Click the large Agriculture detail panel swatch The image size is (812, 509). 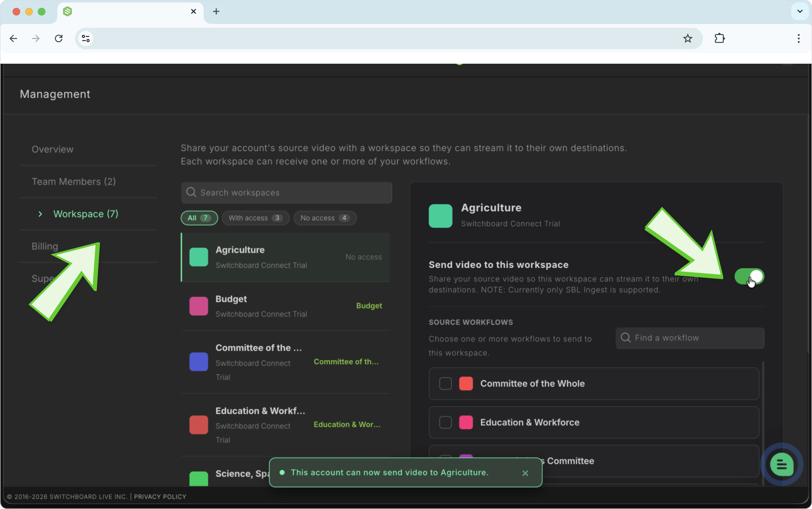point(440,216)
